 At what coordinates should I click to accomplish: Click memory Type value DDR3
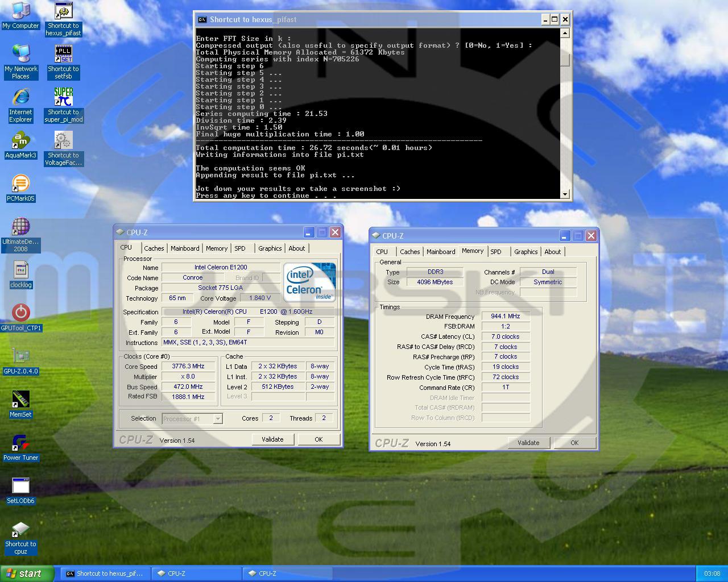435,272
